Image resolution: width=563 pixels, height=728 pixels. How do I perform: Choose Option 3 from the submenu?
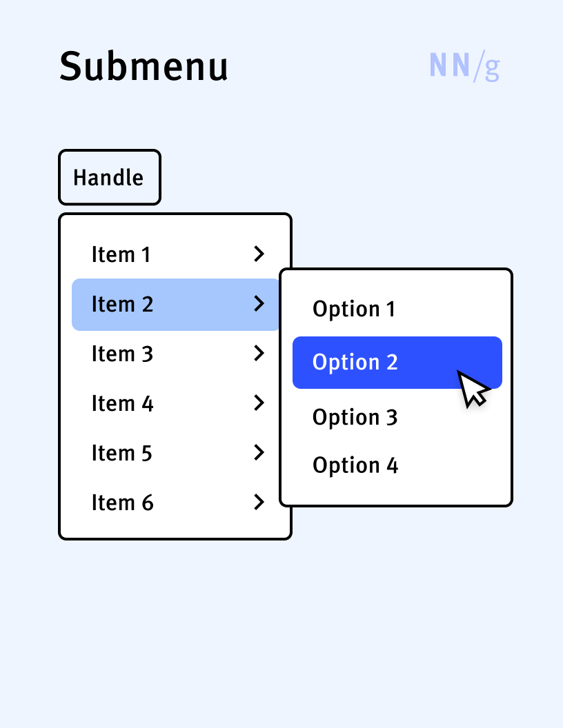point(355,417)
